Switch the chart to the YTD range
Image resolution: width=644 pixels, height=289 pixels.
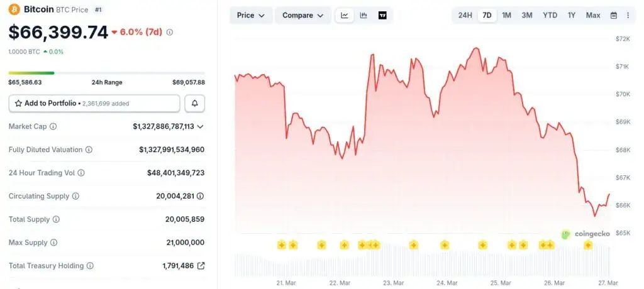[x=550, y=15]
